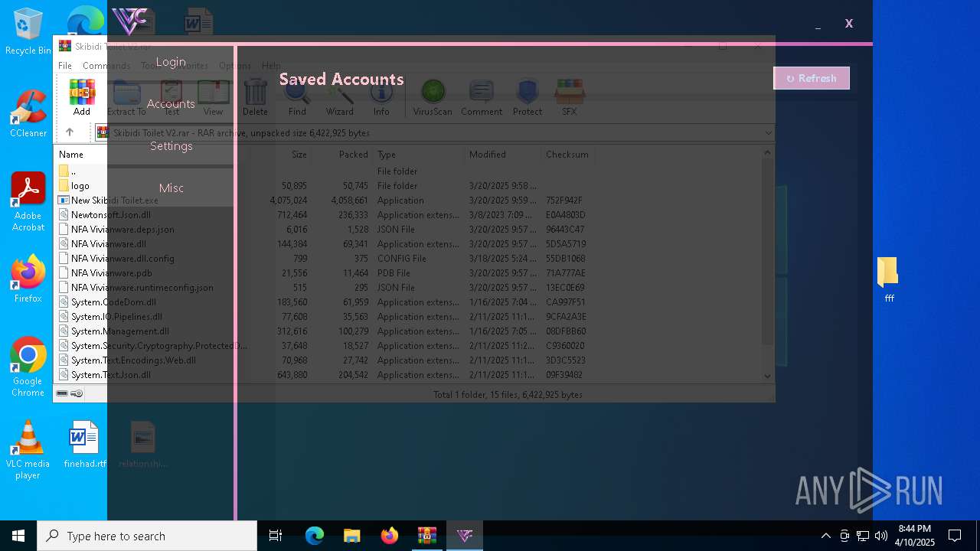The image size is (980, 551).
Task: Open the Google Chrome desktop shortcut
Action: (28, 367)
